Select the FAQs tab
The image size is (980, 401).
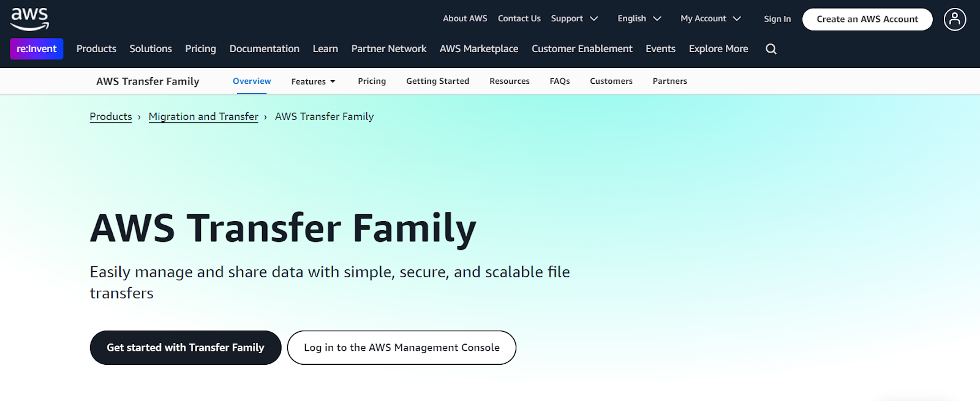(560, 81)
